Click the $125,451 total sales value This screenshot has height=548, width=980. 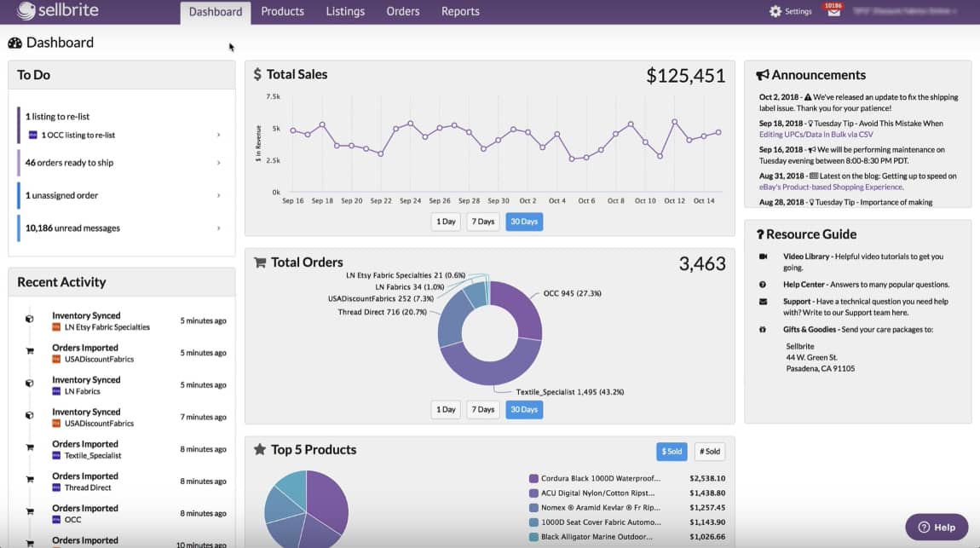click(686, 76)
